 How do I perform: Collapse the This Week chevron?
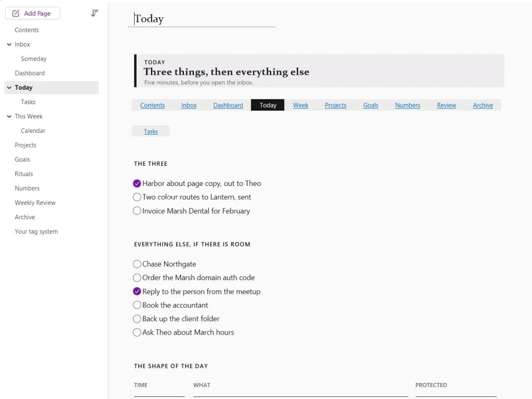(x=9, y=116)
